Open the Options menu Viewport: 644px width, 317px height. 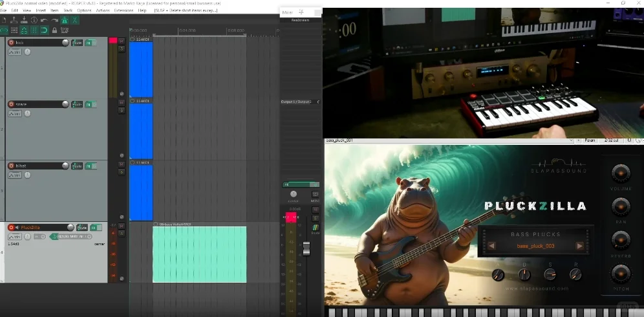click(x=84, y=10)
